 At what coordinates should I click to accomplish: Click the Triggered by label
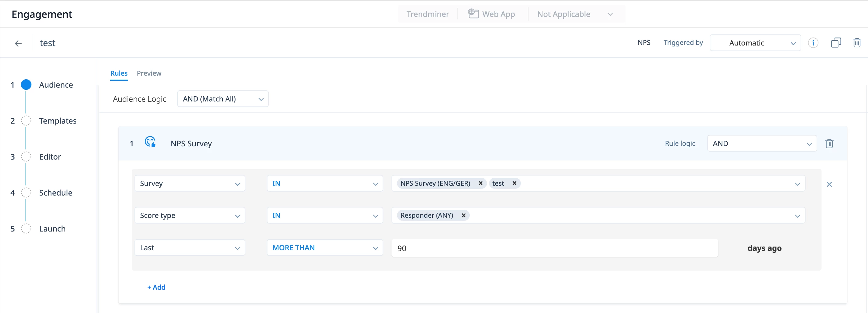pyautogui.click(x=683, y=43)
